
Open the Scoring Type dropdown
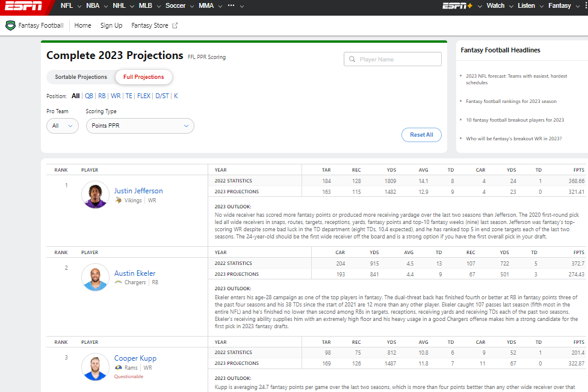click(140, 126)
